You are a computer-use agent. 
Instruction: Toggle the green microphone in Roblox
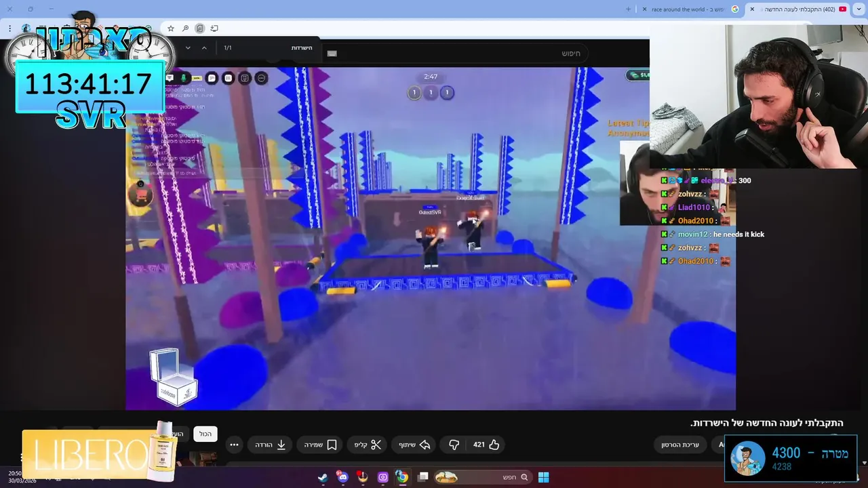(183, 78)
